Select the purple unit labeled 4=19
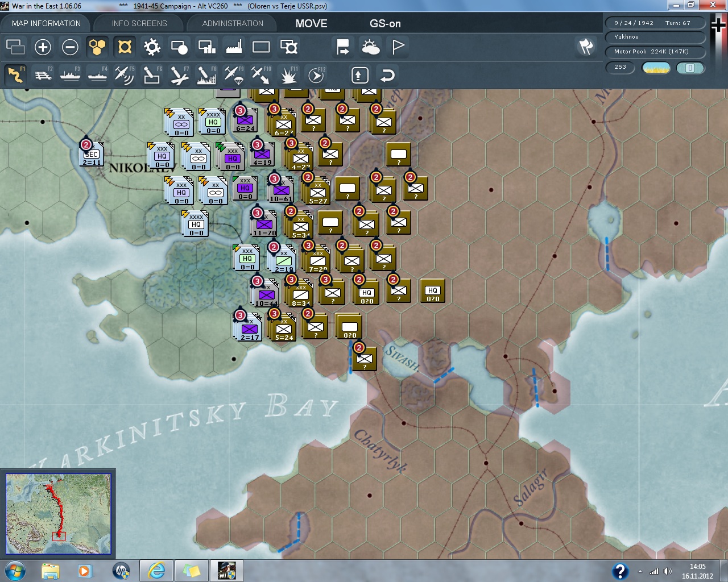The height and width of the screenshot is (582, 728). point(262,155)
